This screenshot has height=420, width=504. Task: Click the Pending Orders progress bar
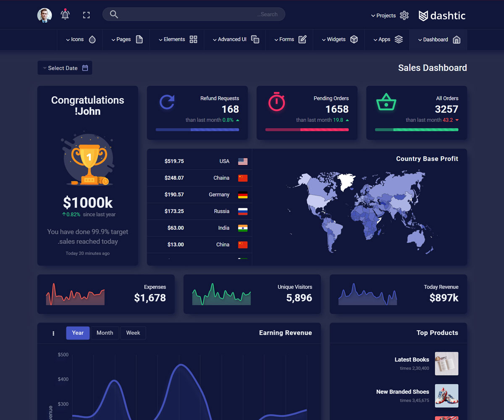[307, 130]
